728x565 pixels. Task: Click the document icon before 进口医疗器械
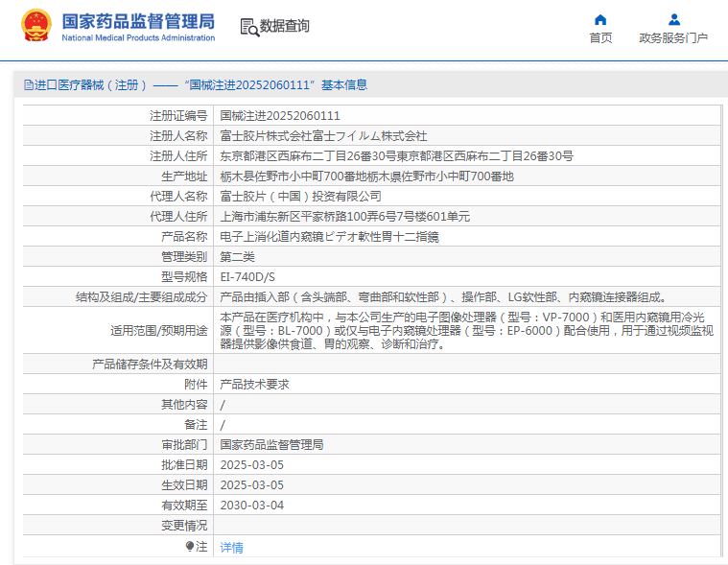tap(28, 84)
